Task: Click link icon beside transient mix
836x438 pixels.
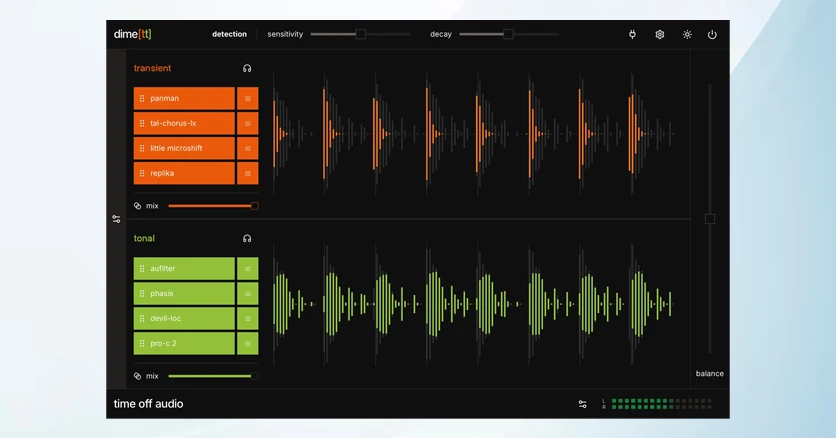Action: pos(138,206)
